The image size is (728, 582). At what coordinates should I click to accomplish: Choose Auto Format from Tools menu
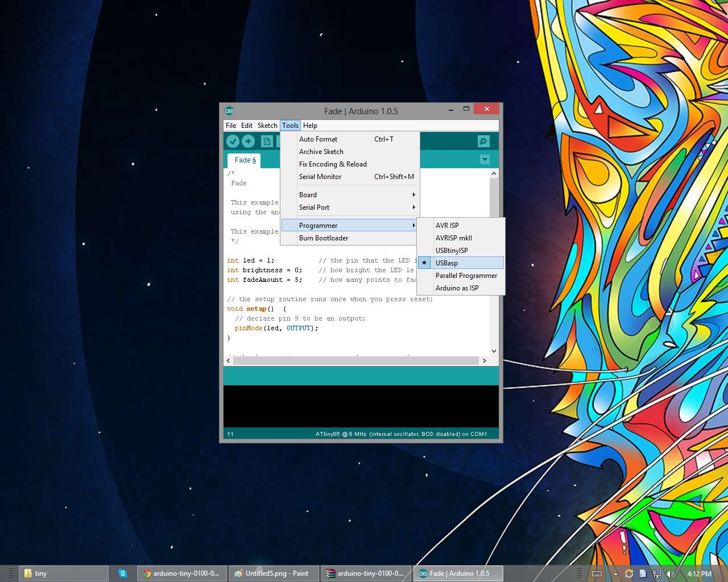(350, 139)
